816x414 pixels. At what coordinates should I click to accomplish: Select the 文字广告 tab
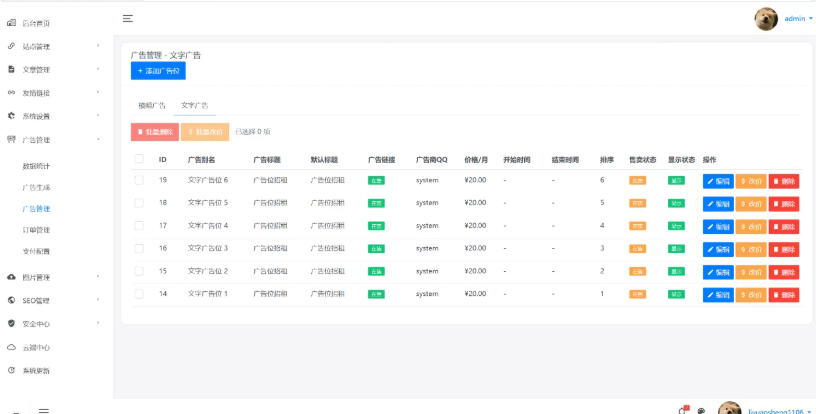click(x=195, y=106)
